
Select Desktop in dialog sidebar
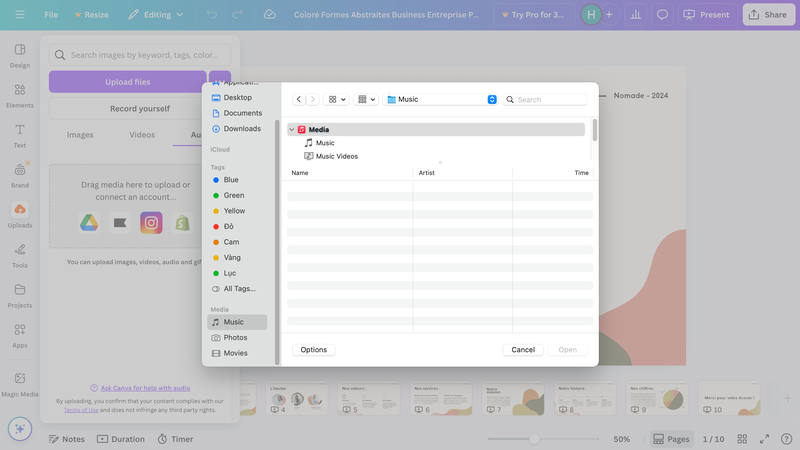click(237, 97)
